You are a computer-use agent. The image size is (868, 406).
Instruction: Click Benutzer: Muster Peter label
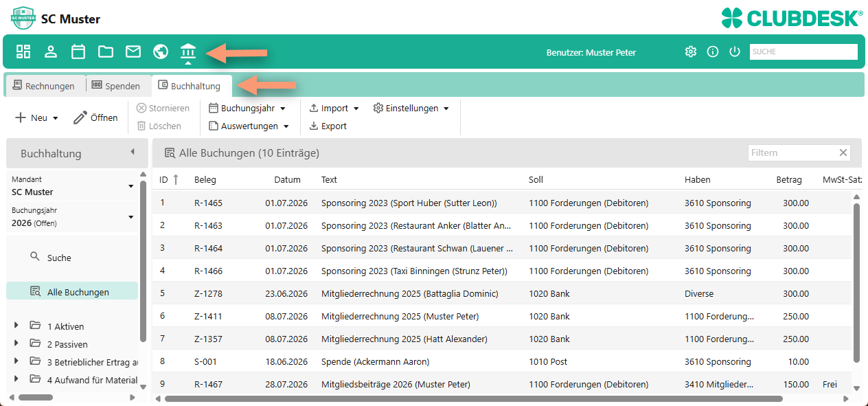pos(591,52)
